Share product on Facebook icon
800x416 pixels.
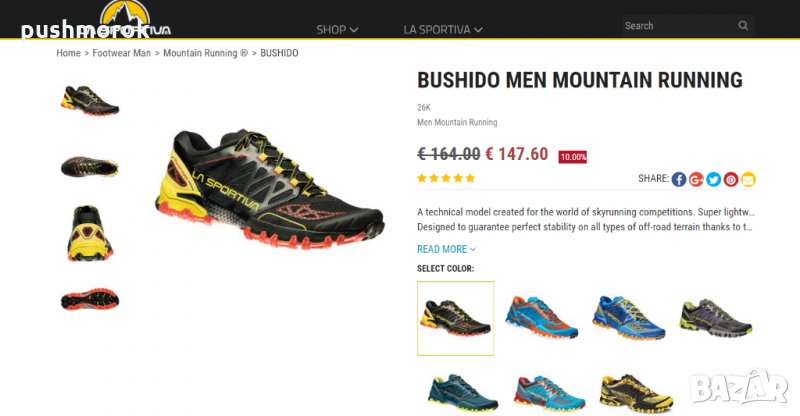coord(679,179)
